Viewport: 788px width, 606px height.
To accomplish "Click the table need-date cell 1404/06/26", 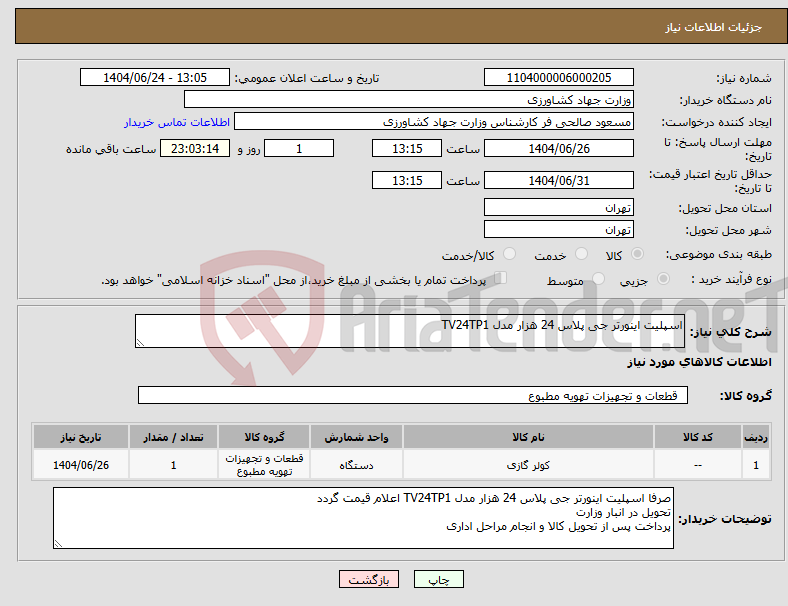I will coord(81,465).
